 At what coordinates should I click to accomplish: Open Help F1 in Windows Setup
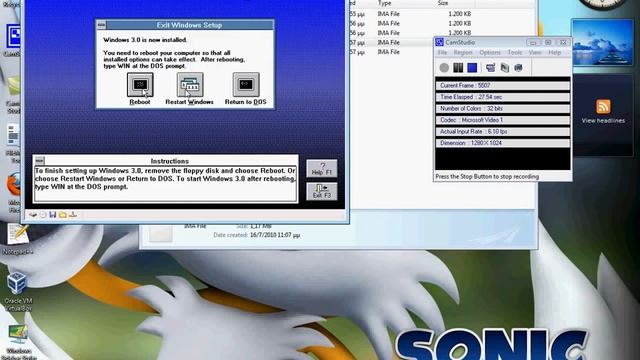pos(322,169)
